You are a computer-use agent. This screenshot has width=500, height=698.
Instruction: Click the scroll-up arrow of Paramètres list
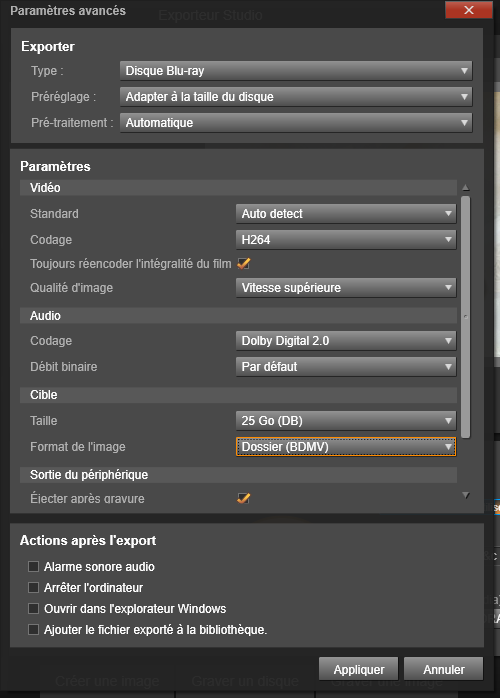pos(466,187)
